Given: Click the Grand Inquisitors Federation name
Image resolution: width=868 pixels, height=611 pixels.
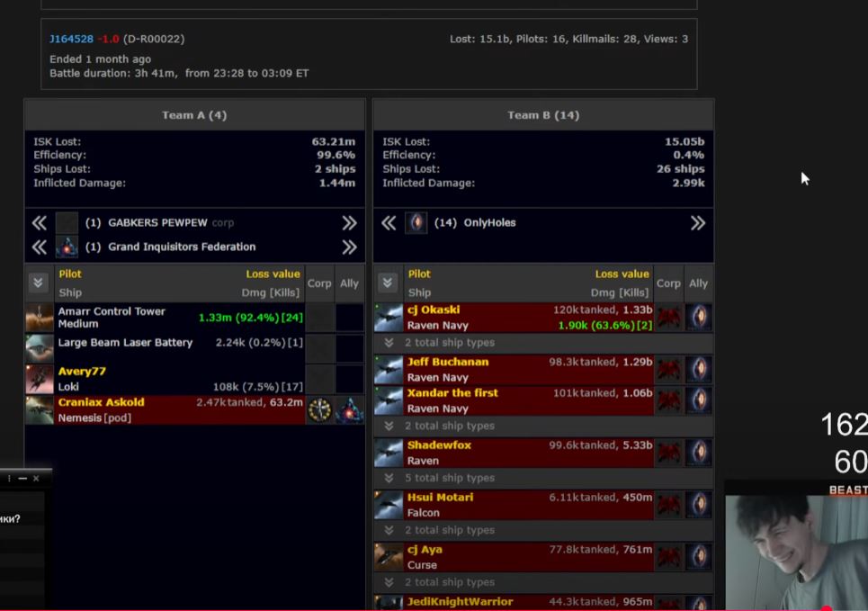Looking at the screenshot, I should pyautogui.click(x=182, y=247).
